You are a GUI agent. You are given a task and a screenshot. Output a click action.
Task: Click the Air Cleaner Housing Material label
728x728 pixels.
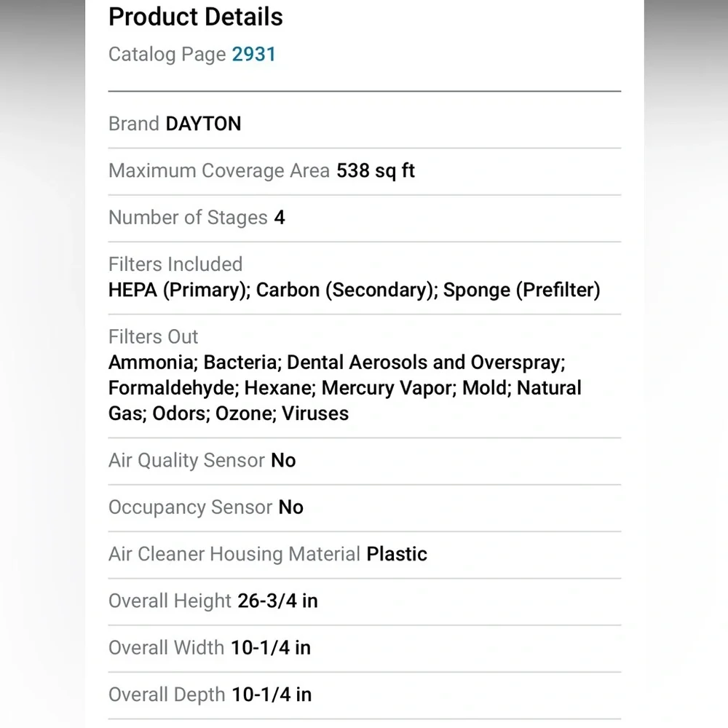pos(234,554)
